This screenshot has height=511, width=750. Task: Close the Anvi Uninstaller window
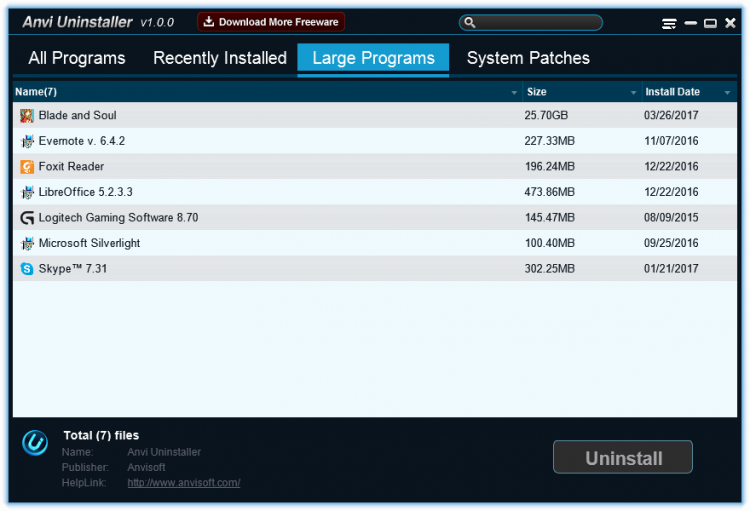tap(730, 22)
